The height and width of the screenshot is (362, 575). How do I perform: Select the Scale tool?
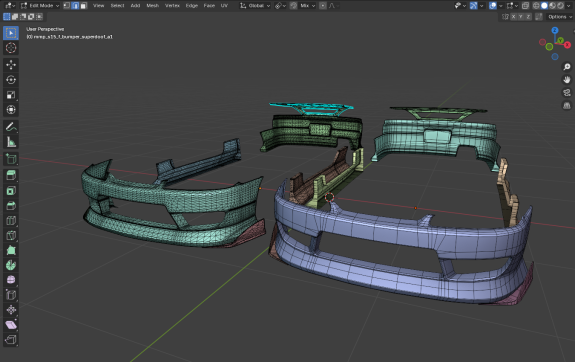click(11, 95)
